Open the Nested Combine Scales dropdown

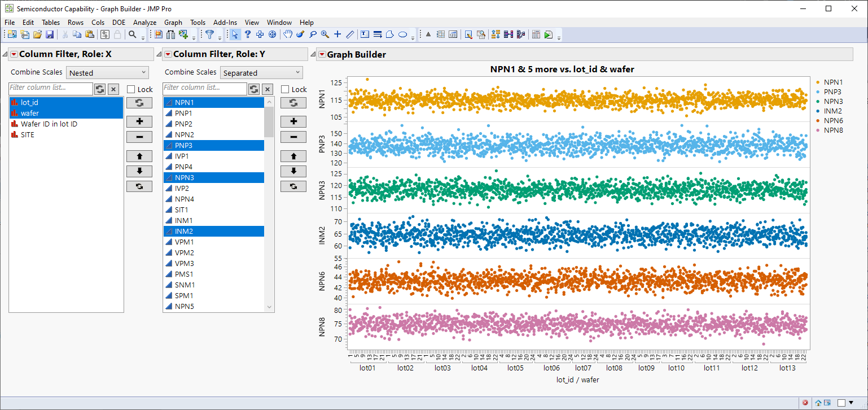tap(107, 73)
